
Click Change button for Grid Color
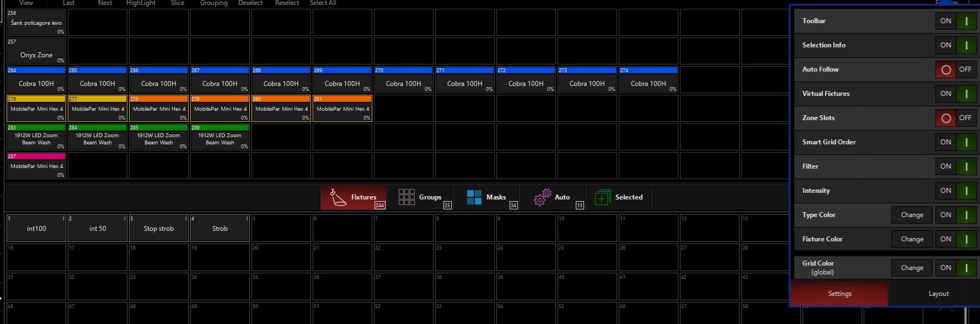[912, 268]
